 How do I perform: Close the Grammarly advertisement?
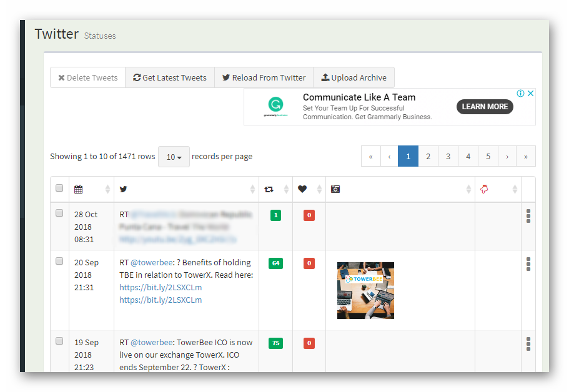coord(530,93)
